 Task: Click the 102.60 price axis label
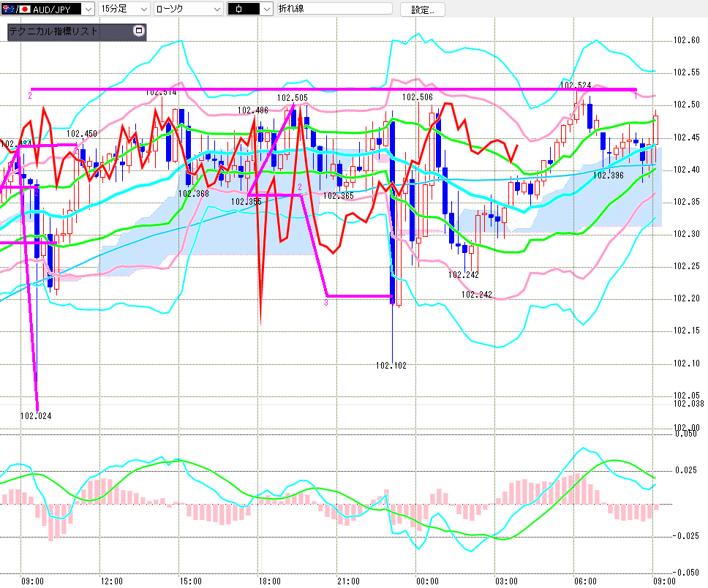point(688,40)
